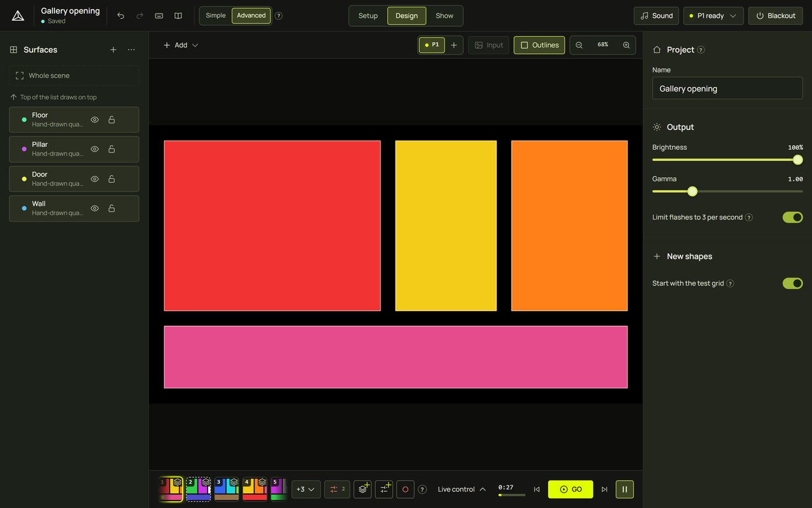Toggle Outlines display

point(539,45)
